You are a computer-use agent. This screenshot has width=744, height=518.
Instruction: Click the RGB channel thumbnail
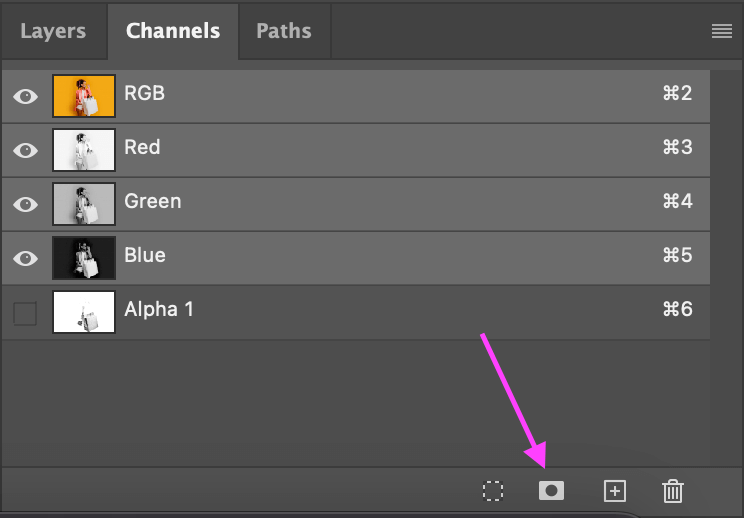click(x=84, y=96)
